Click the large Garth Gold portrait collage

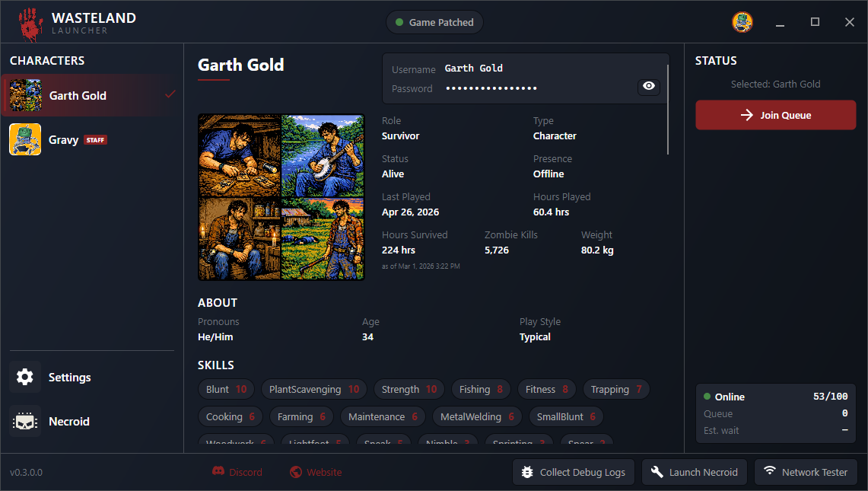(281, 197)
